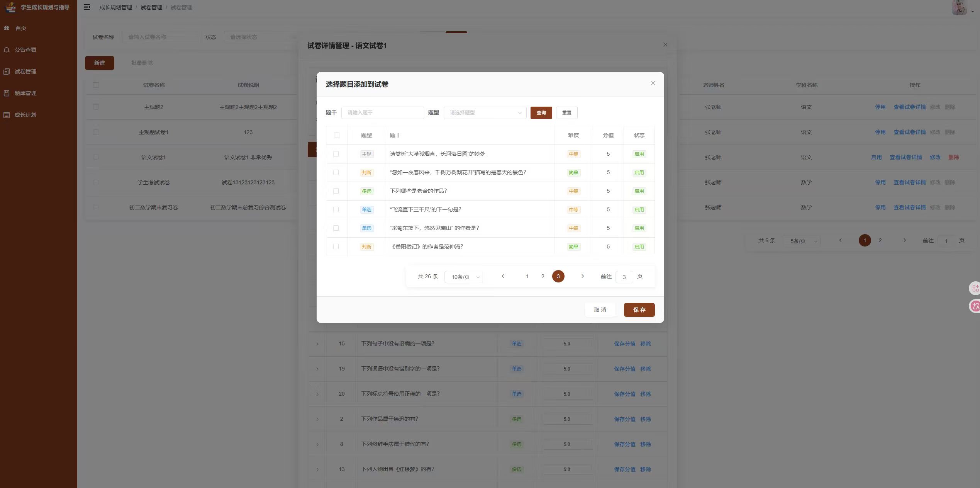The height and width of the screenshot is (488, 980).
Task: Focus the 前往 page number input in dialog
Action: [624, 277]
